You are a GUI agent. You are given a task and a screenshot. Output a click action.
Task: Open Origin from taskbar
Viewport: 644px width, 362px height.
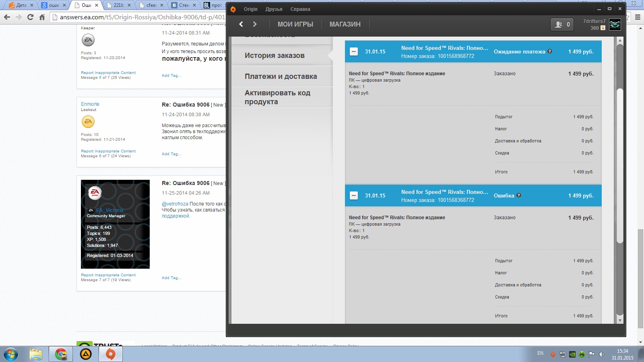pos(111,354)
